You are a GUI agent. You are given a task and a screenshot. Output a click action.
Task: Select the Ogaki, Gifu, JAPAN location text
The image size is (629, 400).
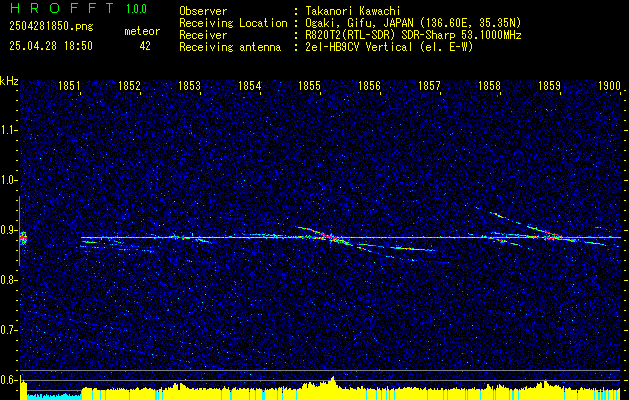[x=413, y=23]
